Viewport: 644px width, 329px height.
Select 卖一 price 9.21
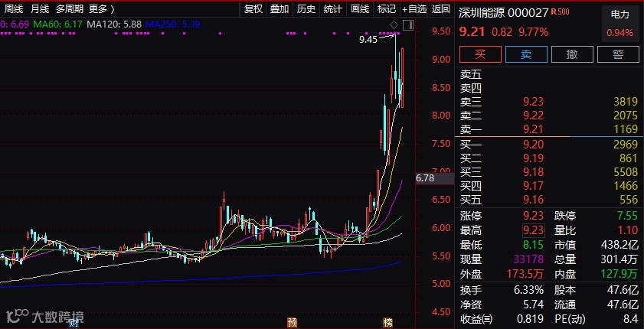[534, 129]
